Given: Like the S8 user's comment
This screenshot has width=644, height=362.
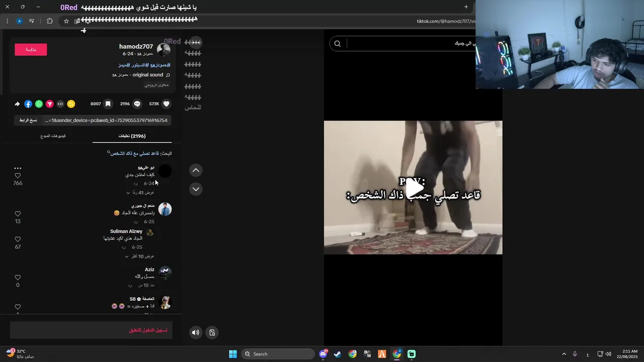Looking at the screenshot, I should [x=18, y=307].
